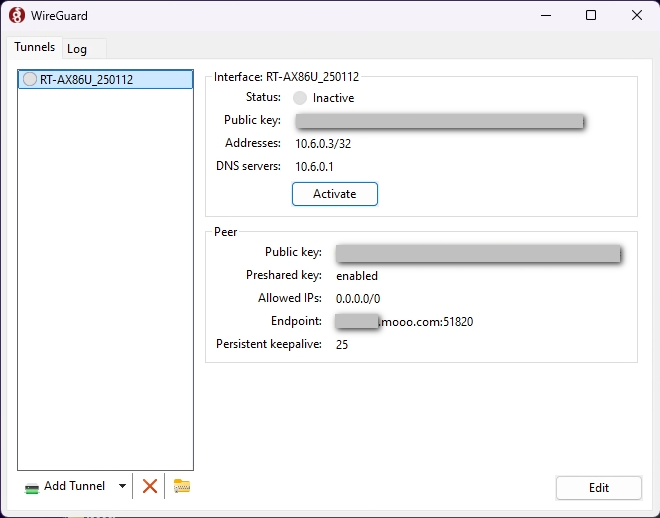Click the Addresses value 10.6.0.3/32

323,144
